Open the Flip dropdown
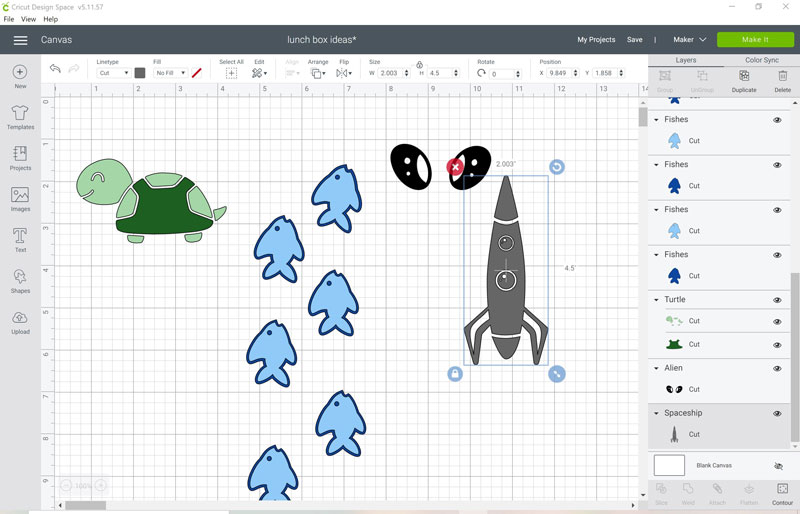The width and height of the screenshot is (800, 514). click(x=344, y=74)
